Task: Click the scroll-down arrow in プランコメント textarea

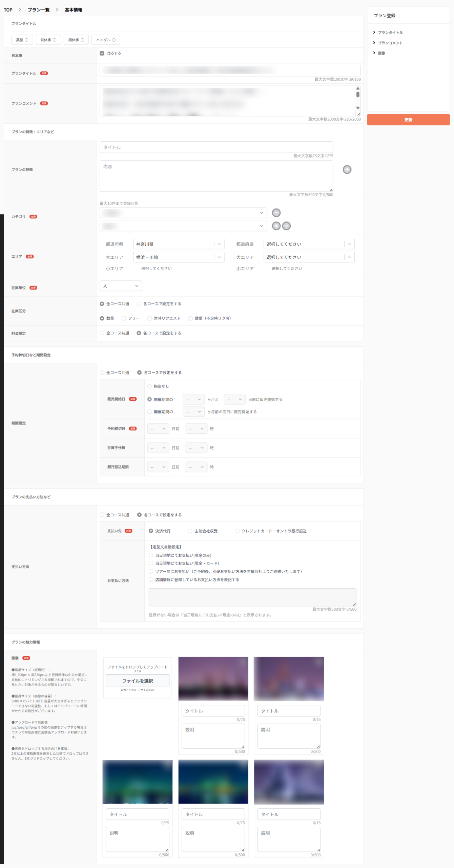Action: pyautogui.click(x=357, y=108)
